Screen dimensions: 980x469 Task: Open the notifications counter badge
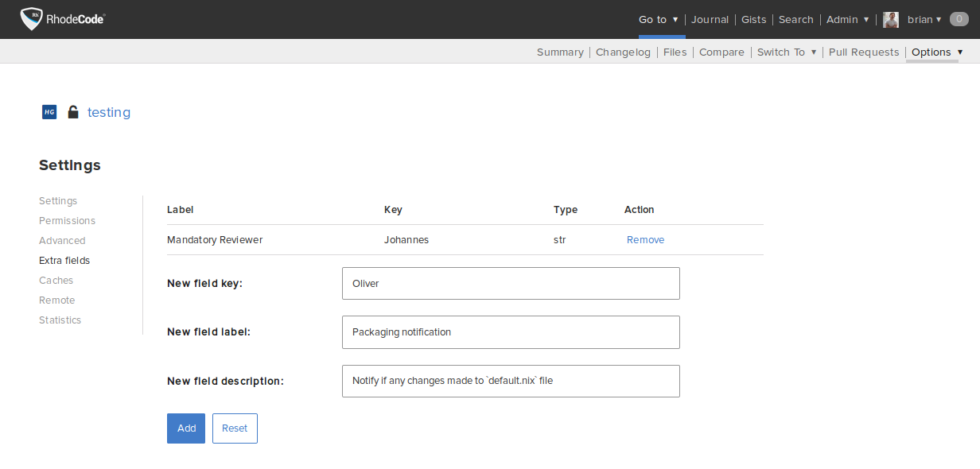959,20
